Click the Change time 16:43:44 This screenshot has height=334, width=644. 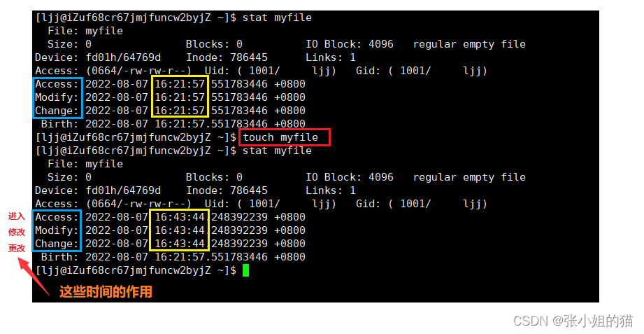(x=180, y=244)
